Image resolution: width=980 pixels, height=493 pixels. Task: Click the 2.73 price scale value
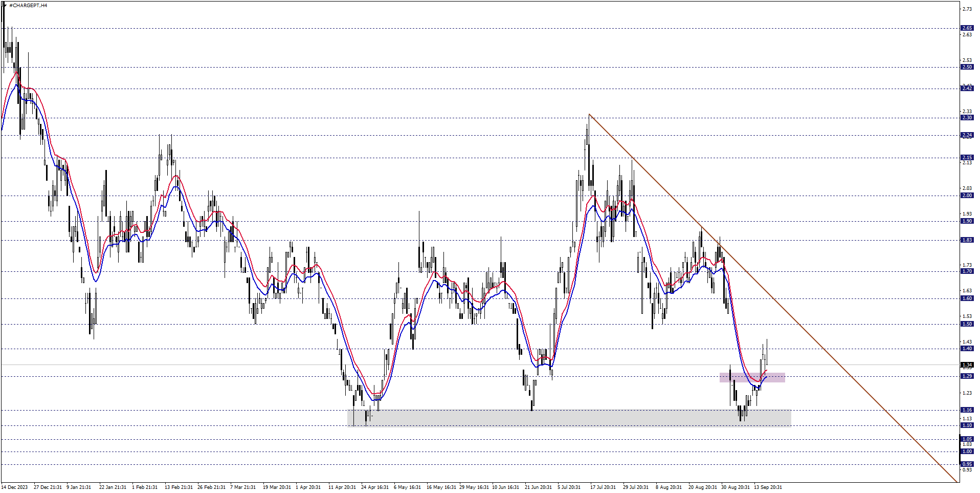[x=967, y=9]
